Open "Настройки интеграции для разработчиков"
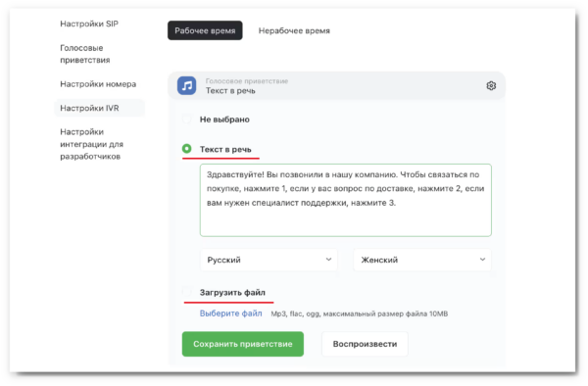The width and height of the screenshot is (588, 386). (x=91, y=144)
